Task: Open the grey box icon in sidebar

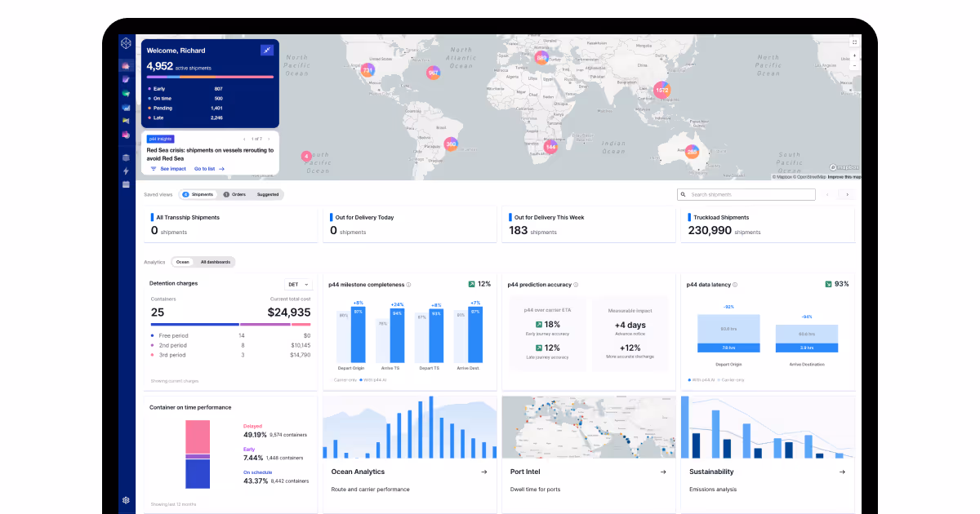Action: [126, 157]
